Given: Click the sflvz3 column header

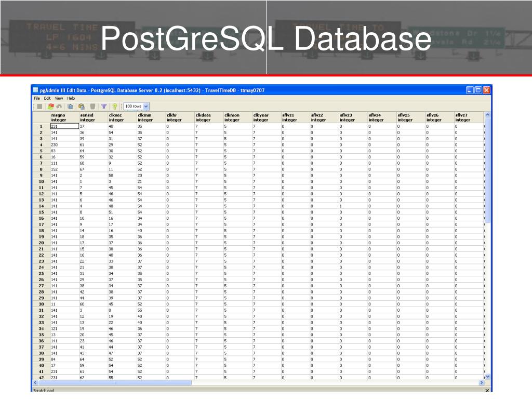Looking at the screenshot, I should coord(353,117).
